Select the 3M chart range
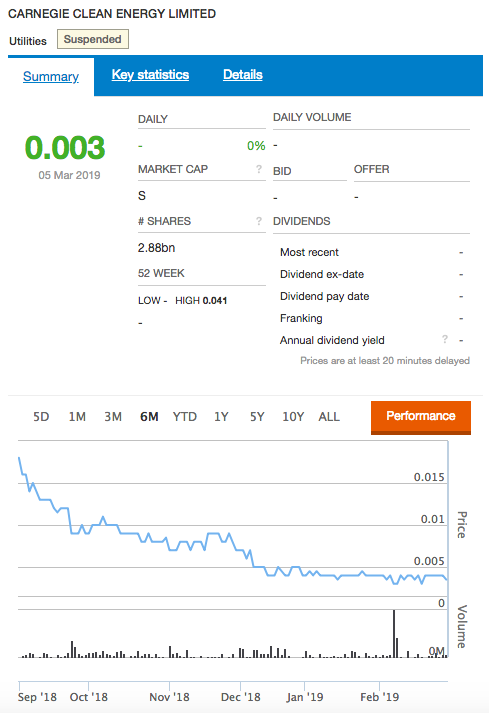The image size is (489, 713). click(x=113, y=417)
